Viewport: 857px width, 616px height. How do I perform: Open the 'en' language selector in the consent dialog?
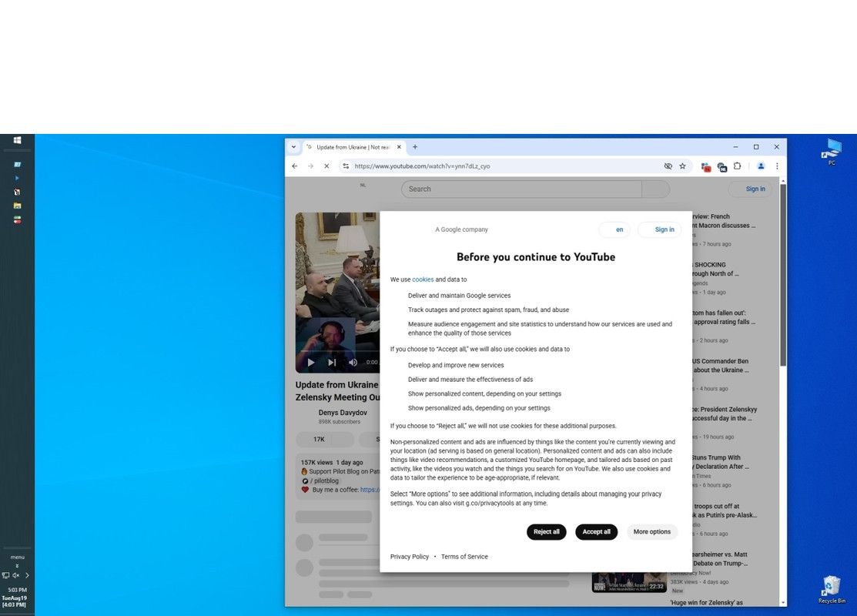pyautogui.click(x=615, y=229)
